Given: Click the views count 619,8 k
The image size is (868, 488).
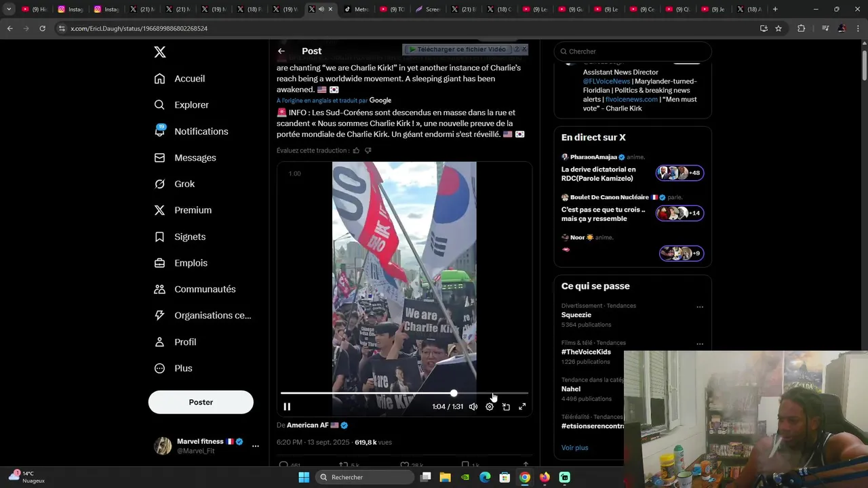Looking at the screenshot, I should [x=373, y=443].
